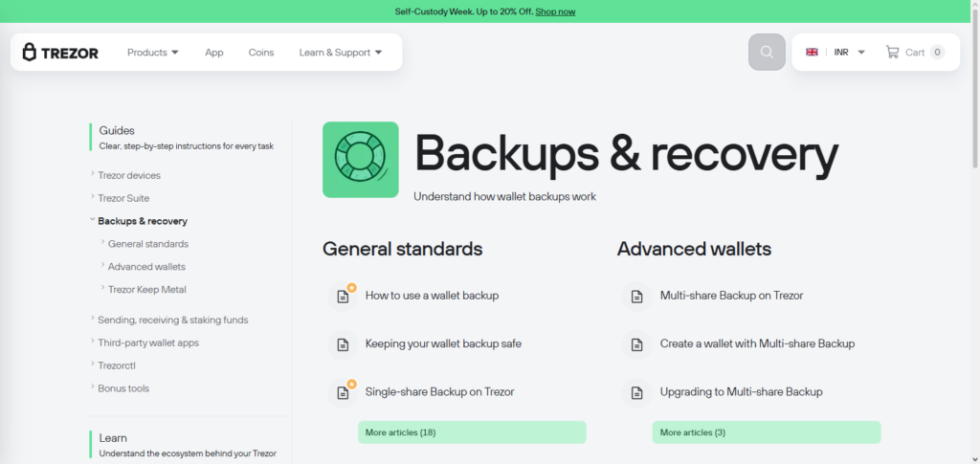This screenshot has height=464, width=980.
Task: Open Create a wallet with Multi-share Backup
Action: point(758,343)
